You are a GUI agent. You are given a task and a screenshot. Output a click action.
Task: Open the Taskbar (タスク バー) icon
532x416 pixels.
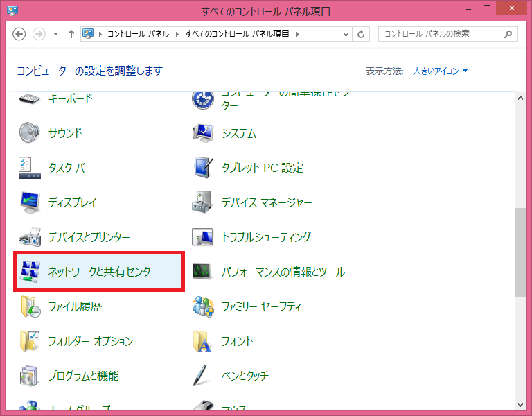pos(30,167)
